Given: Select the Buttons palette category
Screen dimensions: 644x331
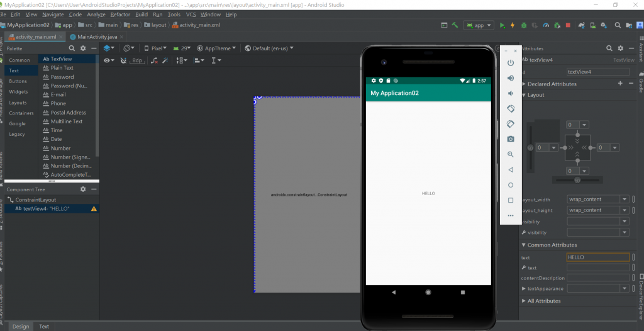Looking at the screenshot, I should point(18,81).
